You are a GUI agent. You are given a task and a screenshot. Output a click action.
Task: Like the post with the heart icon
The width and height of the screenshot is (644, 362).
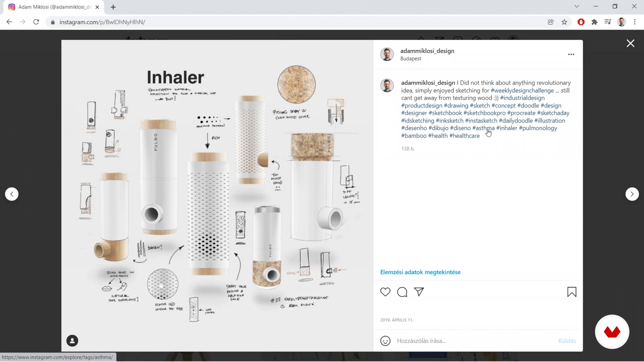tap(385, 292)
